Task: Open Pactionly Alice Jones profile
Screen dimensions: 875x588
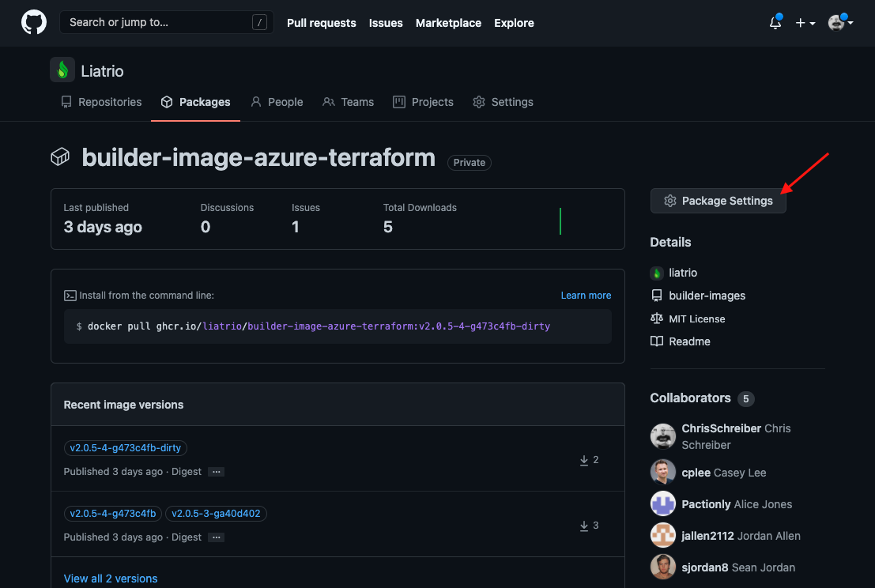Action: 737,504
